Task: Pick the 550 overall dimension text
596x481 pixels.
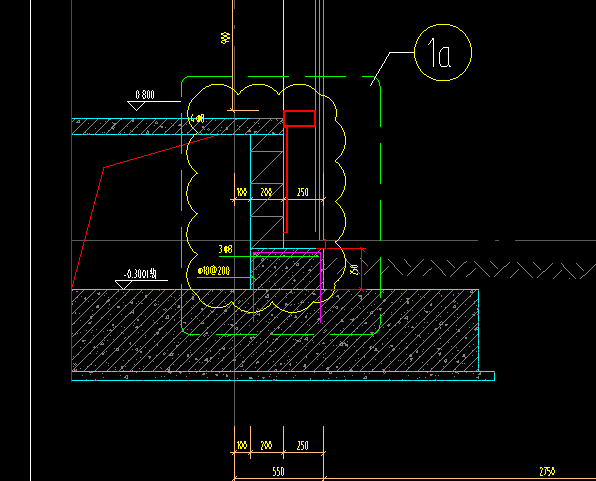Action: pyautogui.click(x=279, y=472)
